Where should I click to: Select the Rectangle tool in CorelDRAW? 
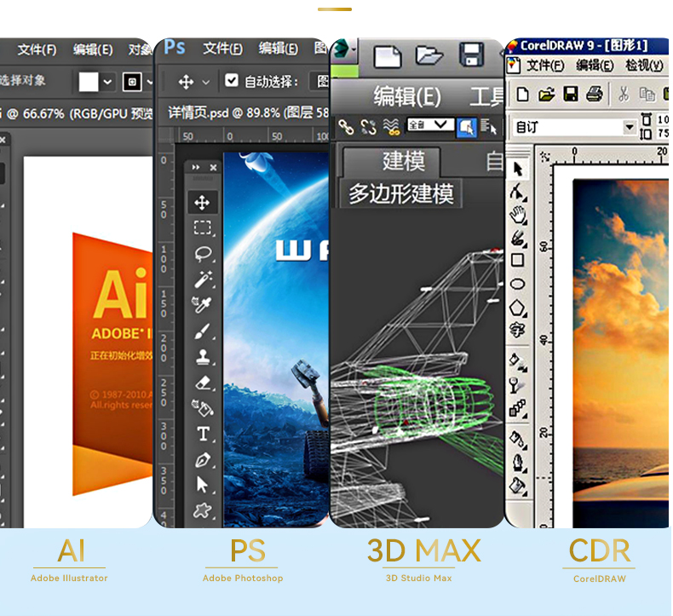point(517,260)
